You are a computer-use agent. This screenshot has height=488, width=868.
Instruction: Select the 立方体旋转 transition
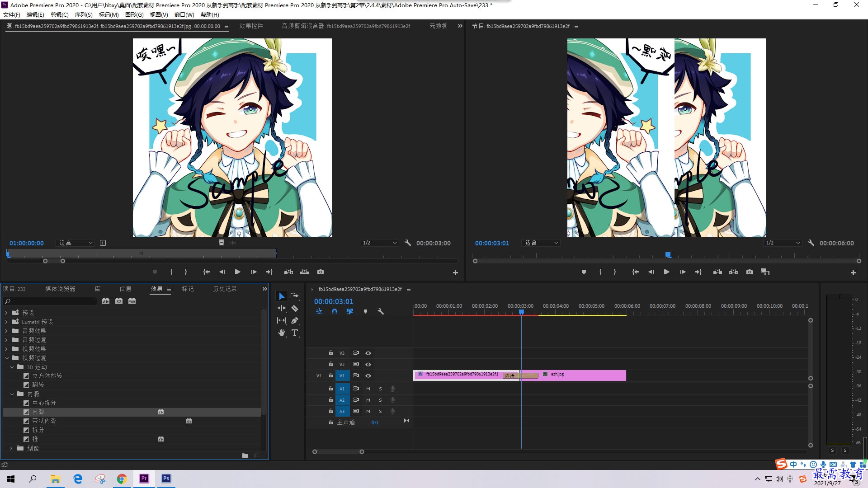pyautogui.click(x=47, y=376)
